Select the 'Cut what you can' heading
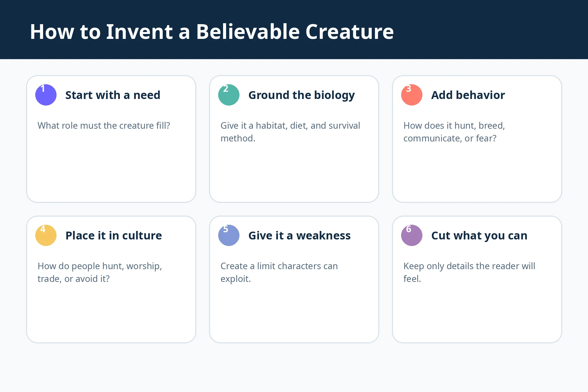 point(479,236)
